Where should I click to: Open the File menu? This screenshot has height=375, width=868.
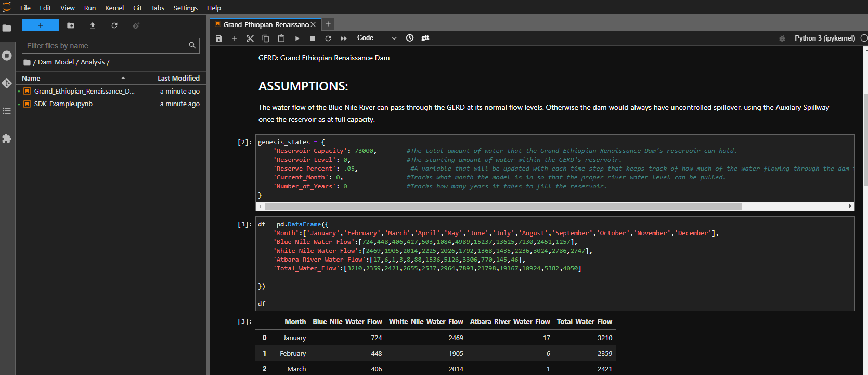point(25,8)
